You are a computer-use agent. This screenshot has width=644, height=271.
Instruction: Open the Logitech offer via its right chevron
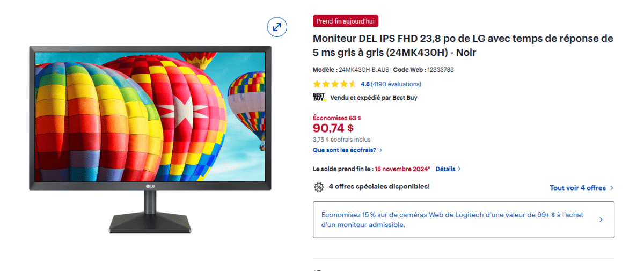(601, 219)
